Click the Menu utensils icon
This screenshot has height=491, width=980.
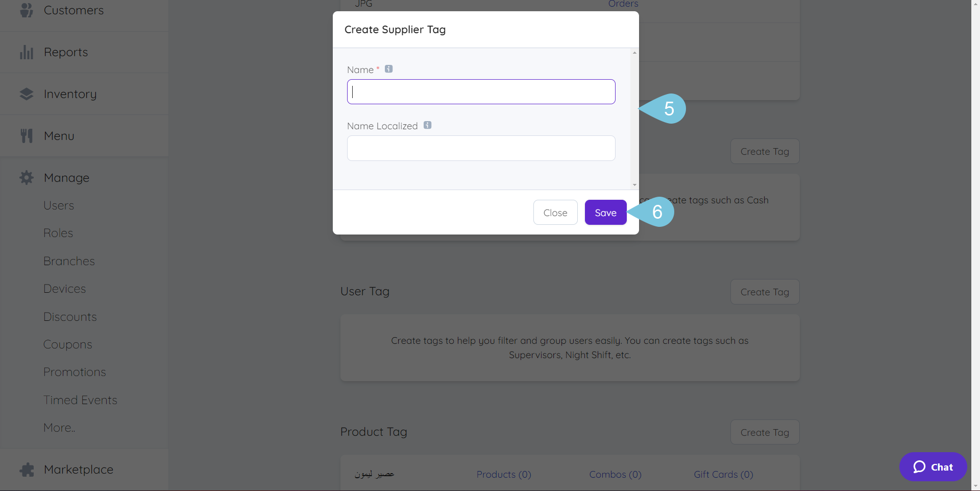27,135
